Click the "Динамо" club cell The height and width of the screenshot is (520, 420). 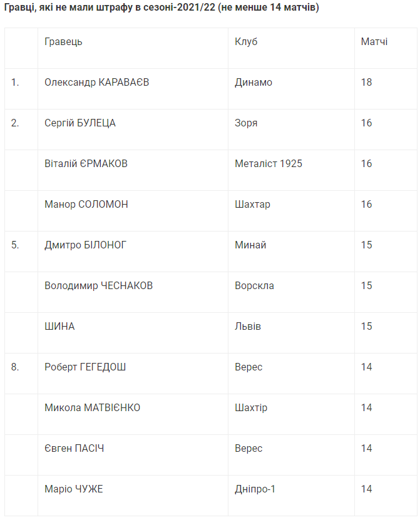254,83
